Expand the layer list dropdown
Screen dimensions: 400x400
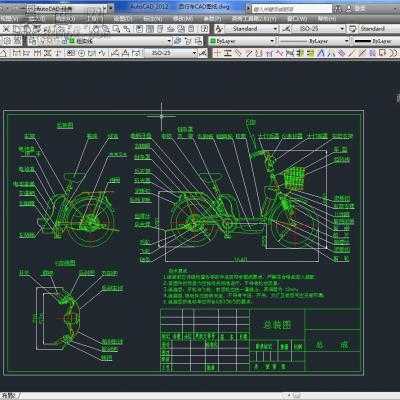169,41
